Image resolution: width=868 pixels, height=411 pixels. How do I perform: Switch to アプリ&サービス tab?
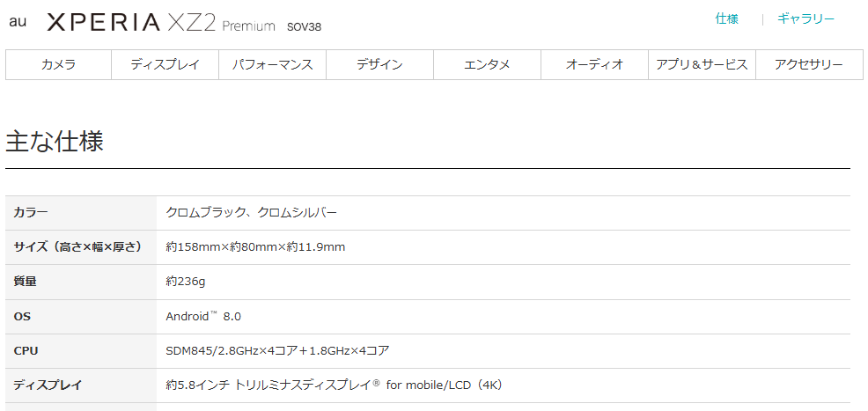702,65
